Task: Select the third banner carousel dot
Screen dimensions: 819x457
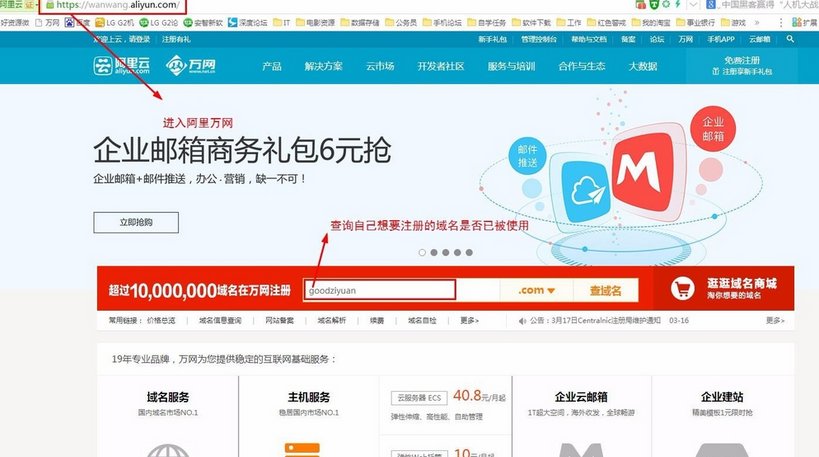Action: pos(446,252)
